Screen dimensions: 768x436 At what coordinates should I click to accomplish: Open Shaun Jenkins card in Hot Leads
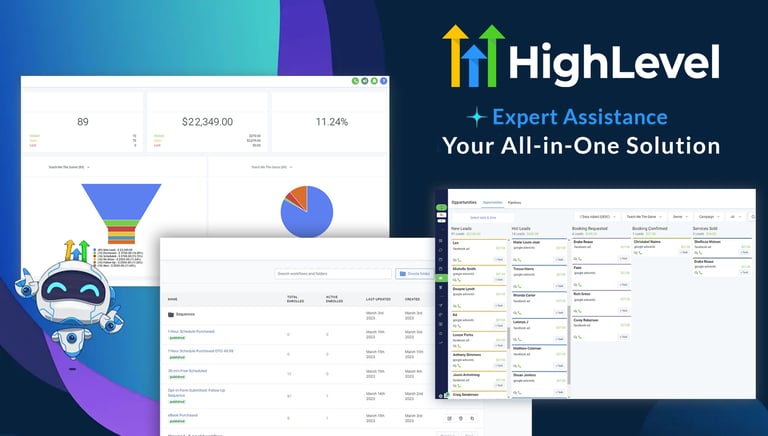click(539, 384)
